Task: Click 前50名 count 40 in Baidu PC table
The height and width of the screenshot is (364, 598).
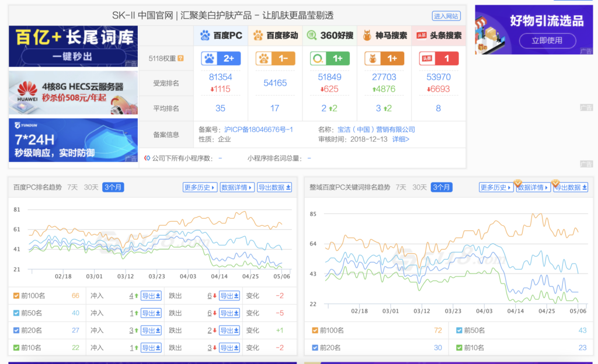Action: [75, 313]
